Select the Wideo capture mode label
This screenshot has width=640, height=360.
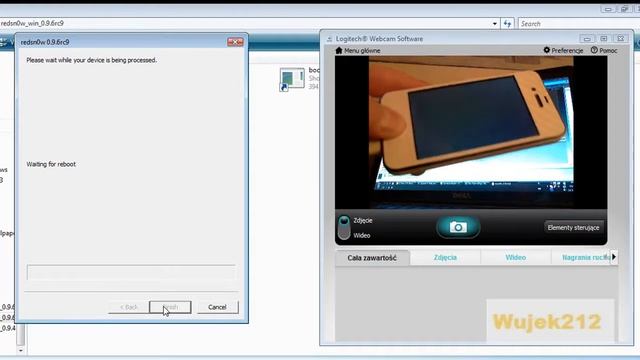(362, 236)
